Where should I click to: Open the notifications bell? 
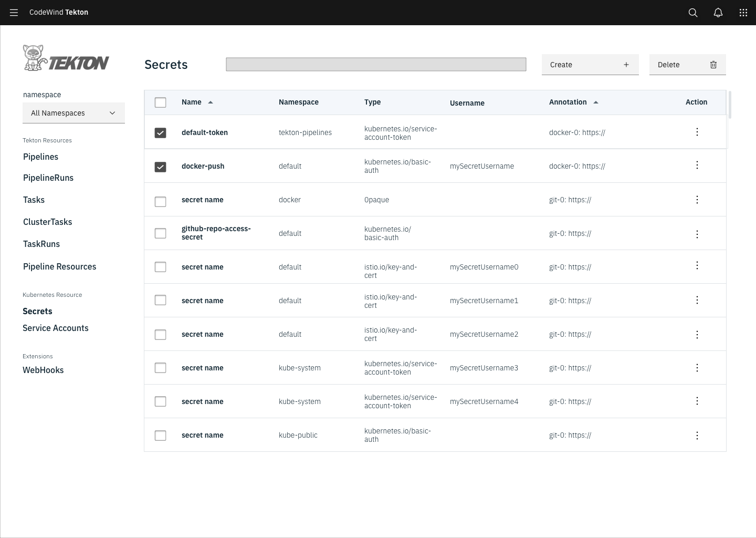718,12
